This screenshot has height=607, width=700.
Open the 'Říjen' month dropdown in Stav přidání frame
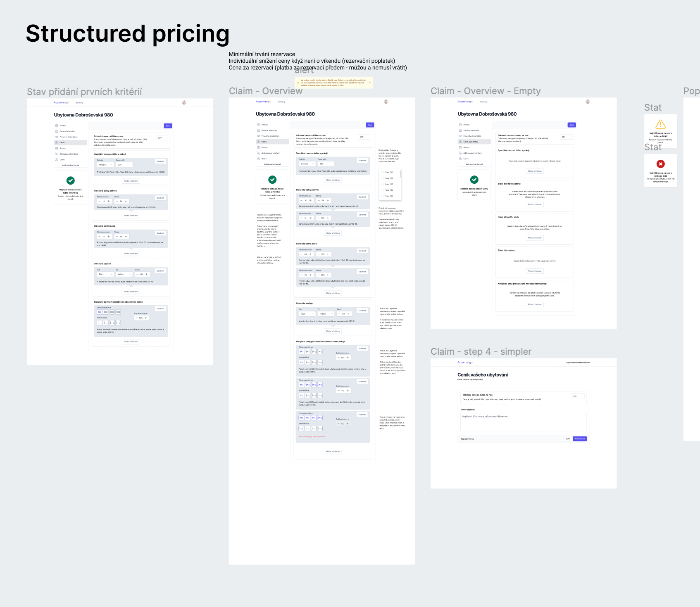105,274
